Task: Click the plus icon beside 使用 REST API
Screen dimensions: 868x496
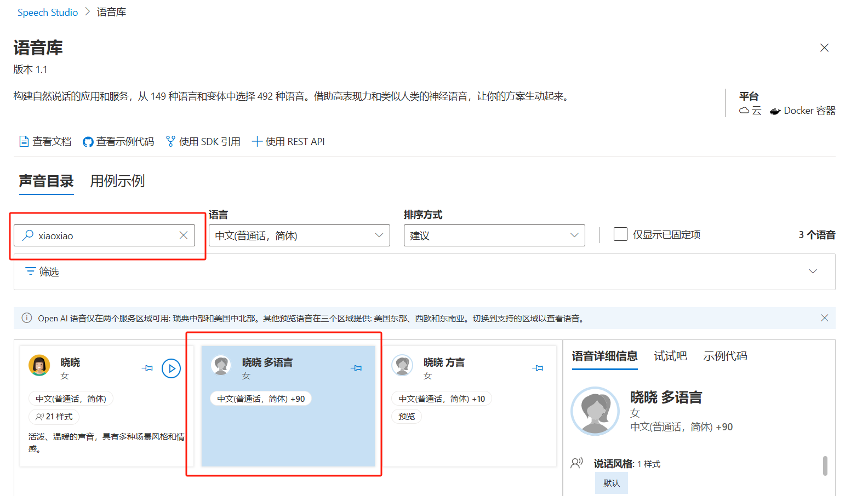Action: 257,141
